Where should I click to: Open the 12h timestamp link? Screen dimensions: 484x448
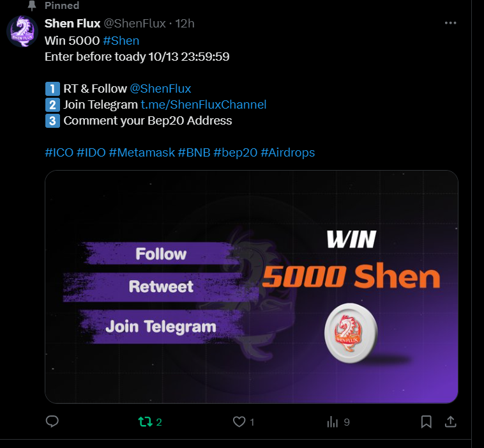coord(185,24)
